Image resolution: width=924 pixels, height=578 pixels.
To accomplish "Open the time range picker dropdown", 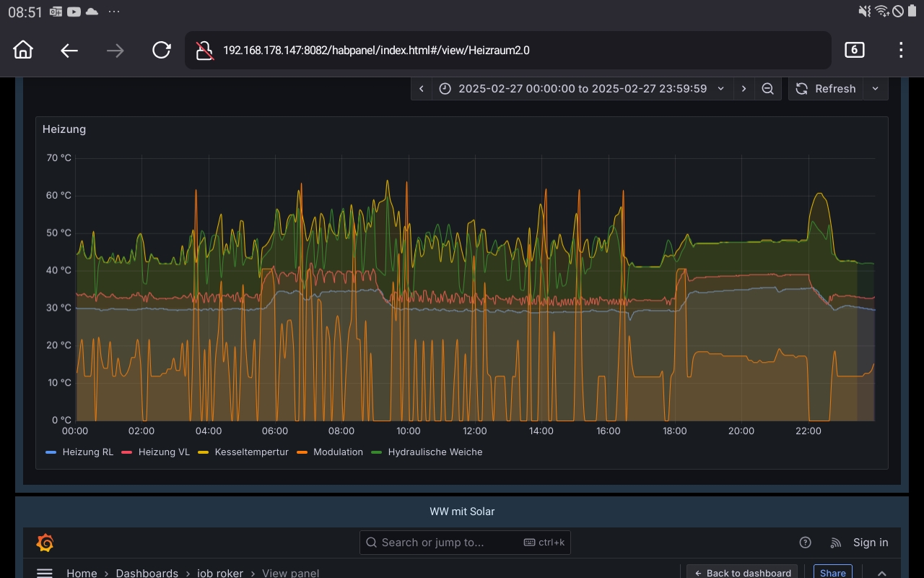I will point(583,89).
